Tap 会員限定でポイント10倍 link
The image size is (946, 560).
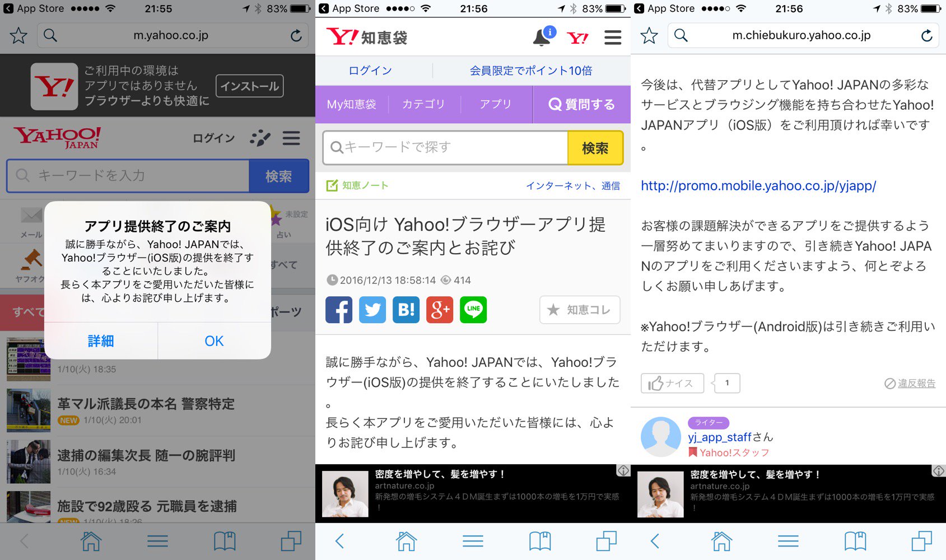click(x=530, y=71)
